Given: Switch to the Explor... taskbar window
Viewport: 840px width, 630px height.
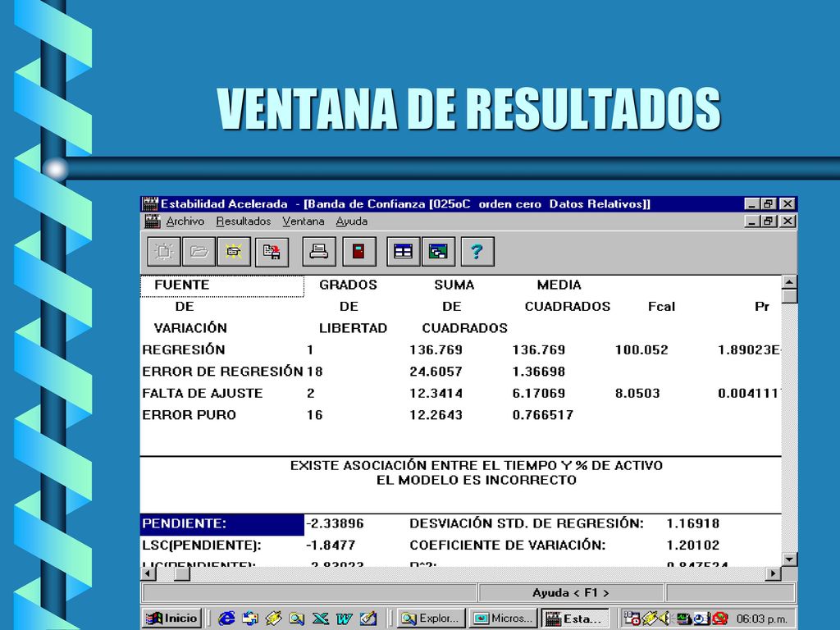Looking at the screenshot, I should pyautogui.click(x=431, y=619).
